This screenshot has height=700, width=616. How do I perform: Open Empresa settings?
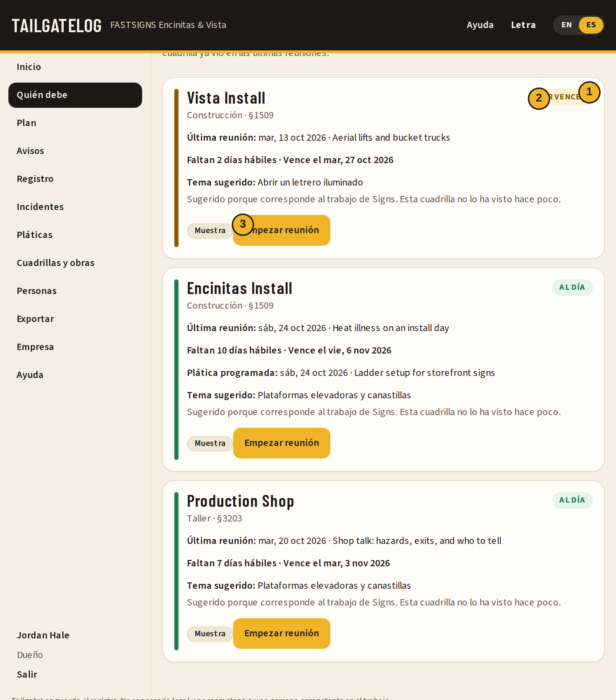[75, 347]
